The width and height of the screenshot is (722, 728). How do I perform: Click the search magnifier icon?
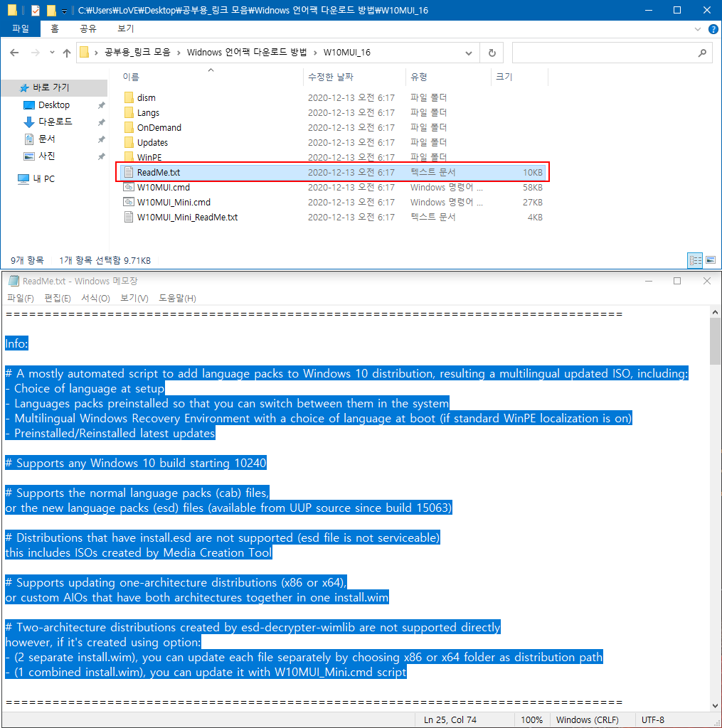(x=702, y=53)
